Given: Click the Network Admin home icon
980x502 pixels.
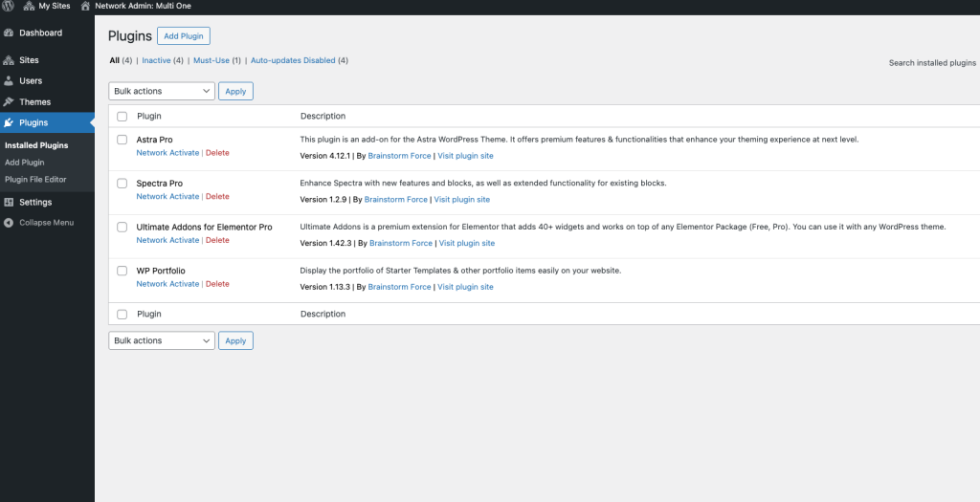Looking at the screenshot, I should pos(85,6).
